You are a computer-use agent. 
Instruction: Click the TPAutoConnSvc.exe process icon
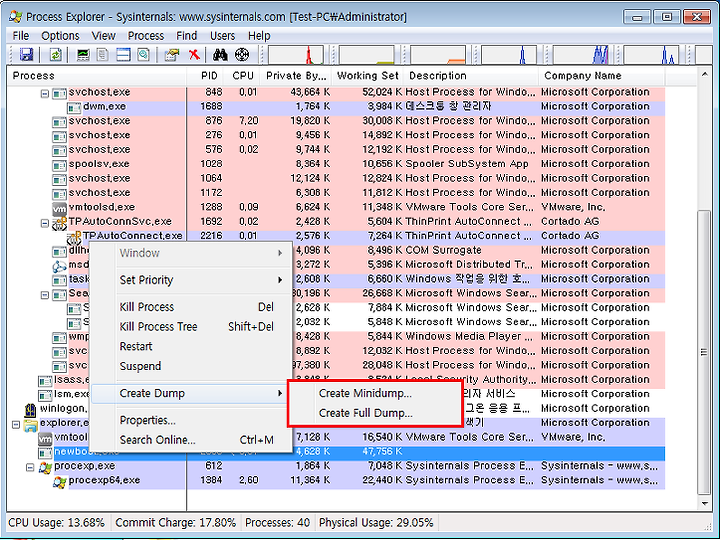tap(60, 223)
